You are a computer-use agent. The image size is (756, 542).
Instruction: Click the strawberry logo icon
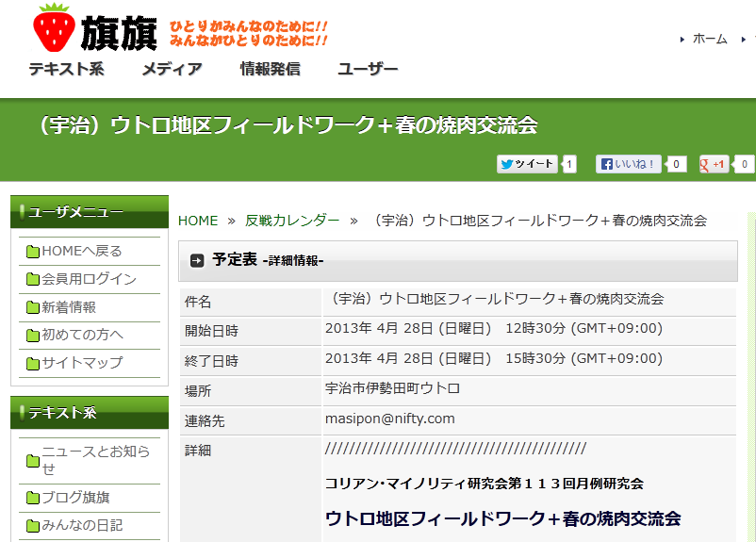pyautogui.click(x=54, y=27)
